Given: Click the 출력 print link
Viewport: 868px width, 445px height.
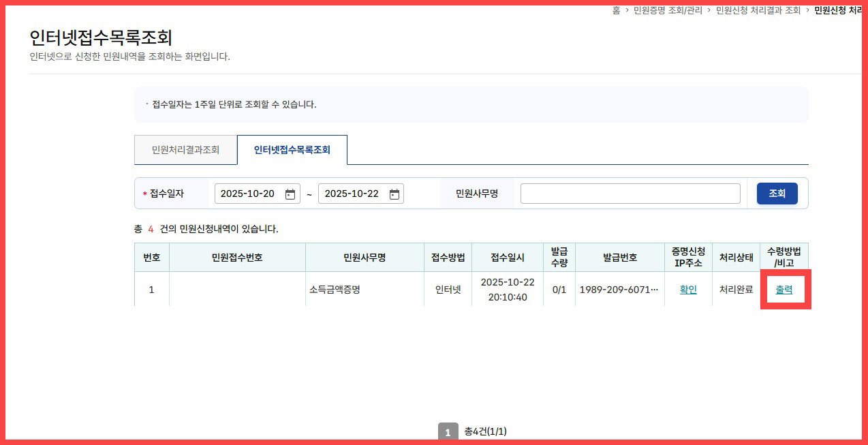Looking at the screenshot, I should coord(785,289).
